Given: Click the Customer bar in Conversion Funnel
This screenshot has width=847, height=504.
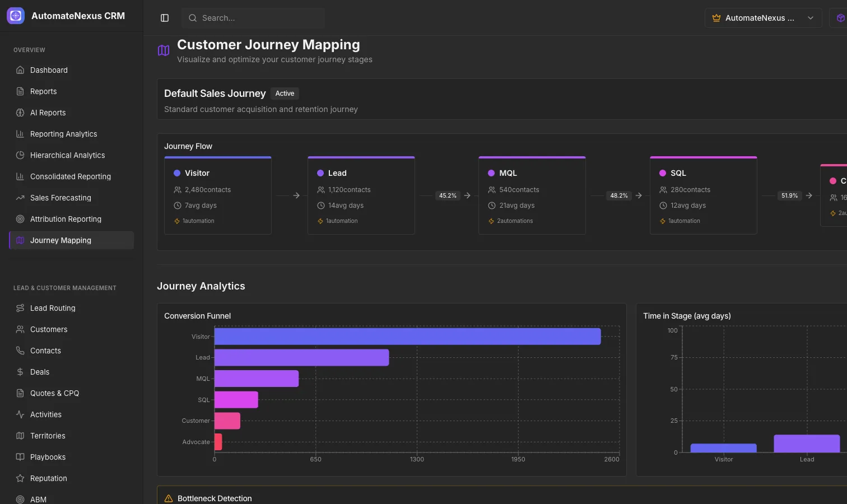Looking at the screenshot, I should point(227,421).
